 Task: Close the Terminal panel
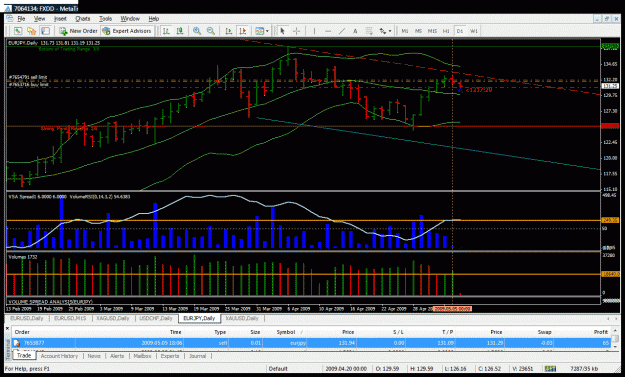7,328
